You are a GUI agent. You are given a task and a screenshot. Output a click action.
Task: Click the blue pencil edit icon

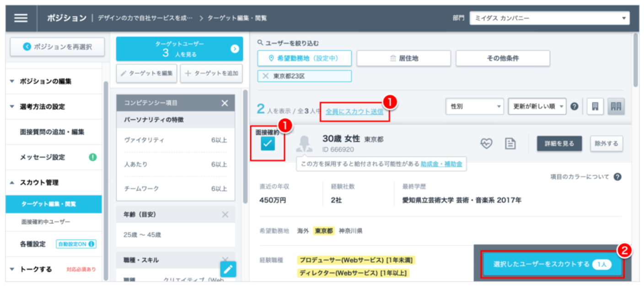tap(228, 269)
